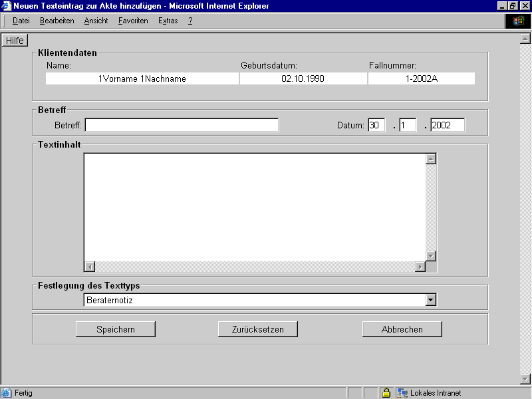Image resolution: width=532 pixels, height=399 pixels.
Task: Click the padlock security icon in status bar
Action: pos(386,393)
